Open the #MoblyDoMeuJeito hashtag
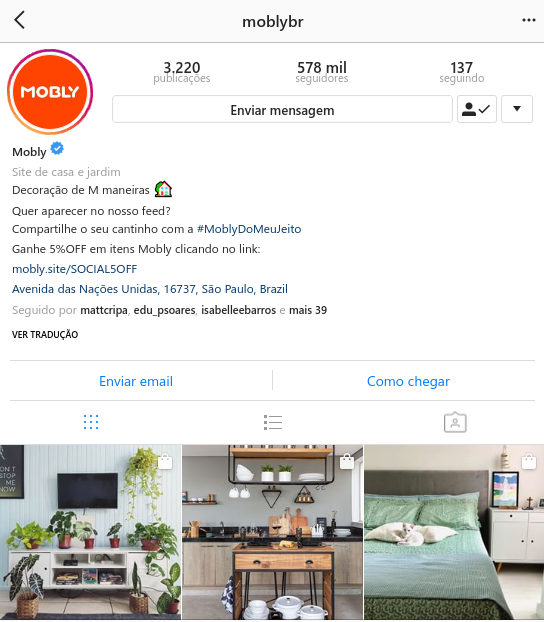 pos(249,229)
